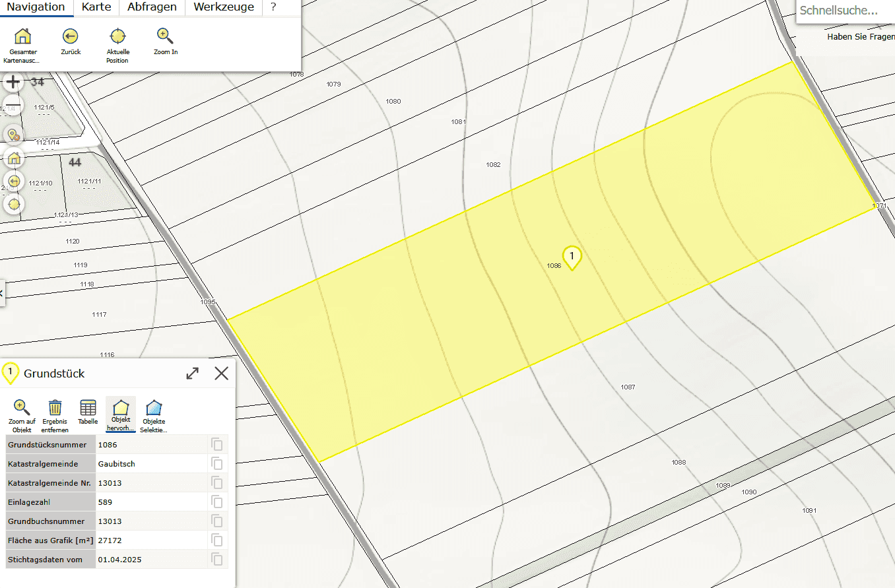
Task: Click parcel label 1082 on map
Action: (x=493, y=164)
